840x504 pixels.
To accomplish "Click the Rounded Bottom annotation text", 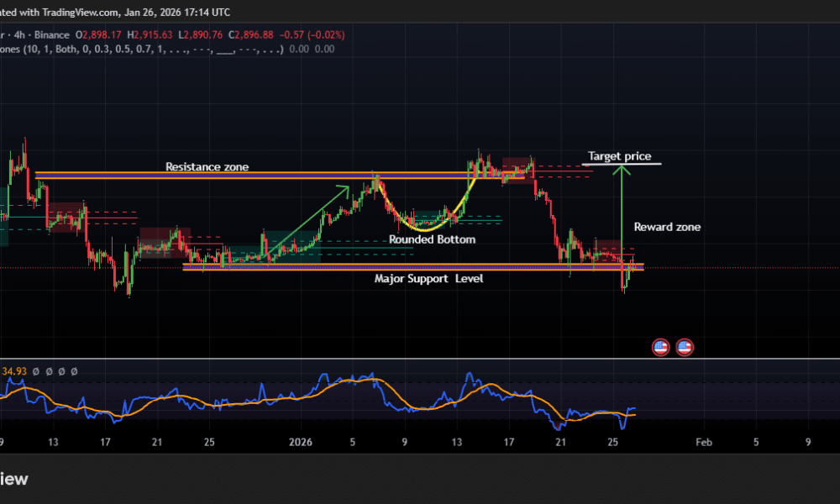I will 432,240.
